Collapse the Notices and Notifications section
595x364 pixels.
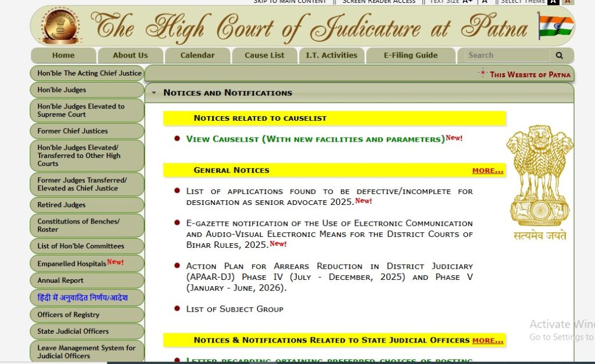(154, 92)
